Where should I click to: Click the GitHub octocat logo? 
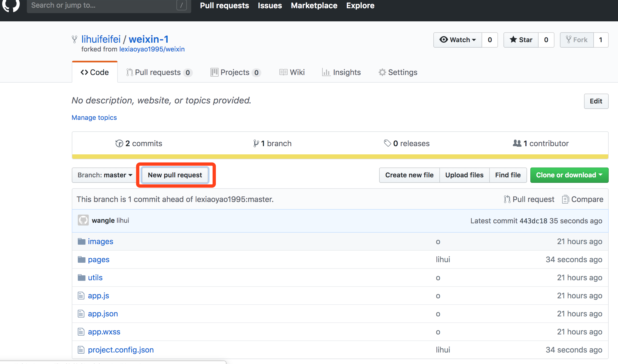[x=11, y=5]
